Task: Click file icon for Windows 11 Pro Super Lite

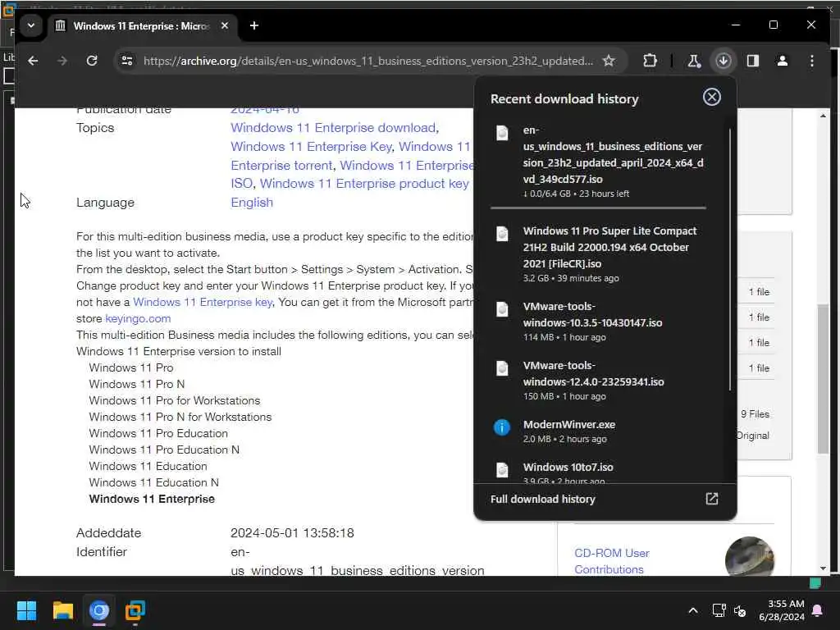Action: click(x=502, y=234)
